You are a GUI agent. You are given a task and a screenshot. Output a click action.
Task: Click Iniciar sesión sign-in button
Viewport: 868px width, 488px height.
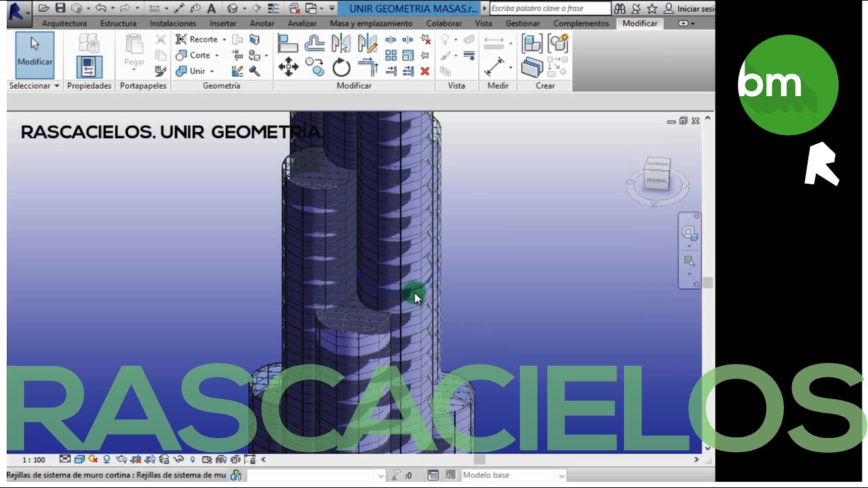pos(690,8)
